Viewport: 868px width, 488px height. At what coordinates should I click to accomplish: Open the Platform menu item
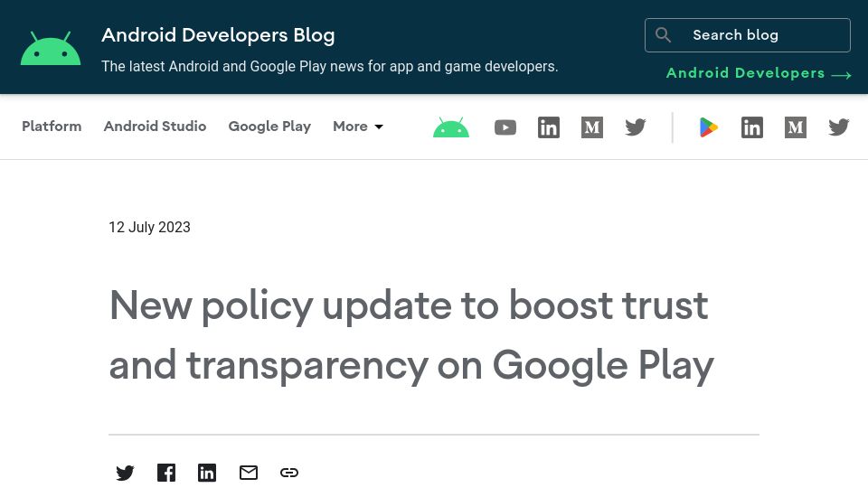tap(52, 127)
